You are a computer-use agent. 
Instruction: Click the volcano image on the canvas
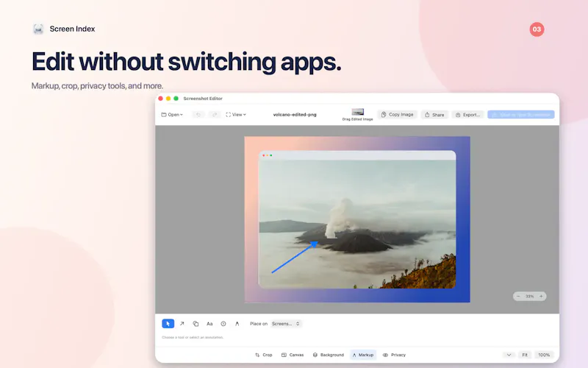(357, 224)
